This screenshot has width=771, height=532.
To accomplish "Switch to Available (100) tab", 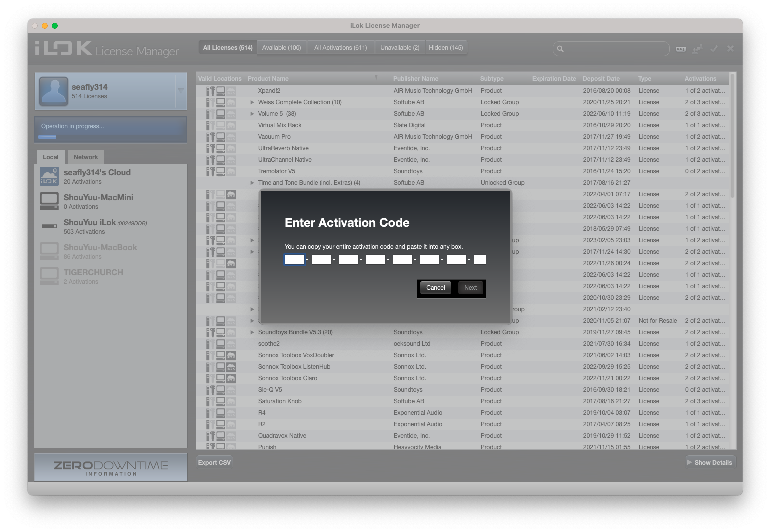I will (282, 48).
